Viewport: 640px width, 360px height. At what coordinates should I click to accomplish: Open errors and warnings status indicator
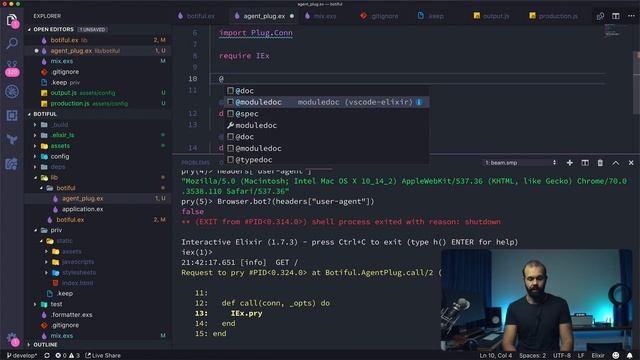tap(67, 356)
